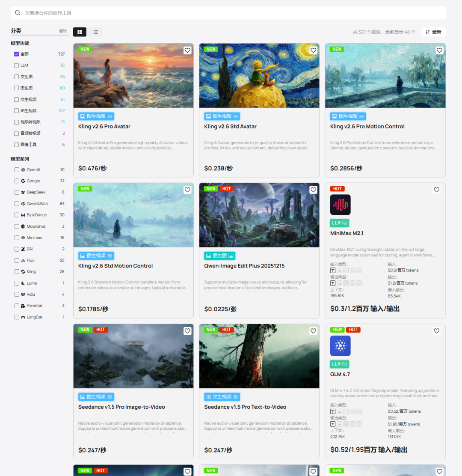This screenshot has height=476, width=462.
Task: Filter by Kling model series
Action: [x=17, y=272]
